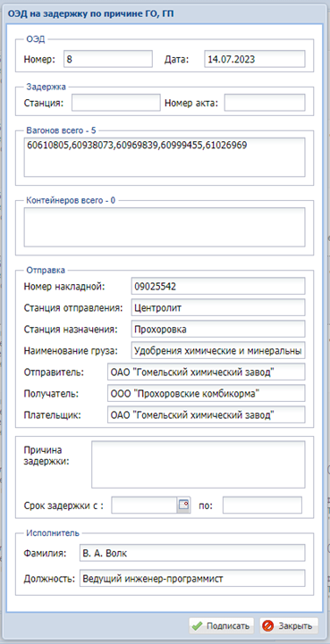The height and width of the screenshot is (644, 330).
Task: Click the 'Контейнеров всего - 0' group label
Action: pos(71,201)
